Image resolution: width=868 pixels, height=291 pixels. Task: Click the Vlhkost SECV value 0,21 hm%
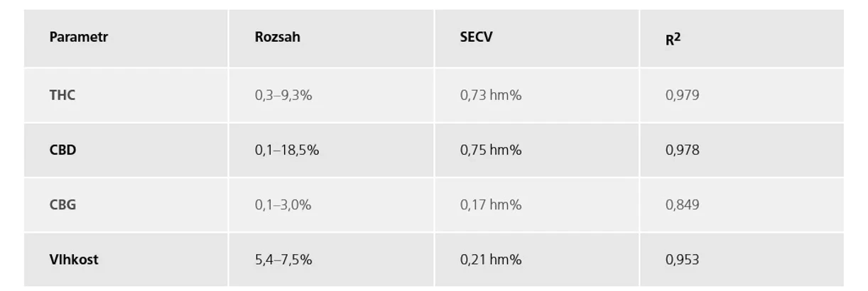pos(491,260)
